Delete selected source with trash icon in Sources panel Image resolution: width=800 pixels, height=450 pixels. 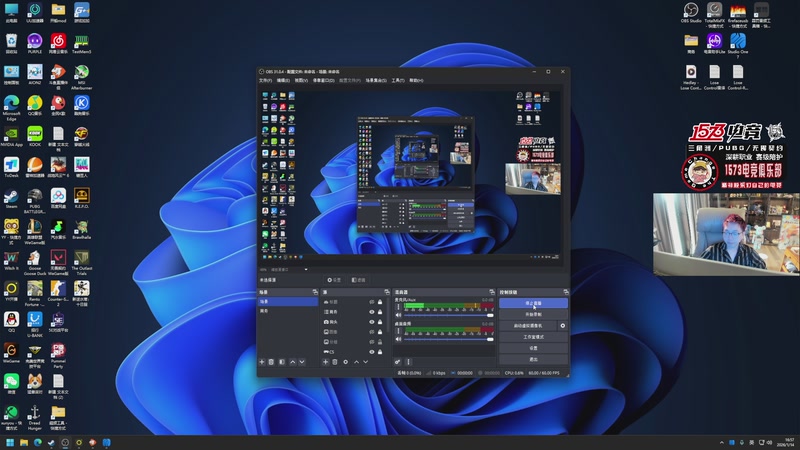point(335,362)
